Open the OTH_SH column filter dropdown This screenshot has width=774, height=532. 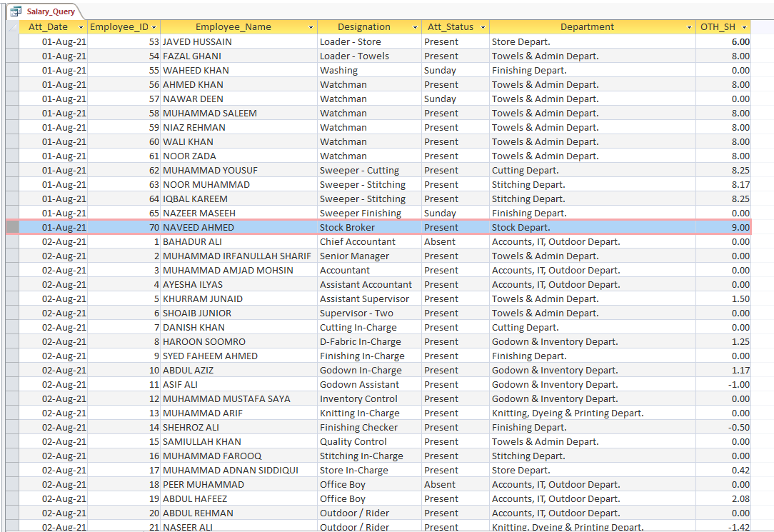(x=745, y=27)
